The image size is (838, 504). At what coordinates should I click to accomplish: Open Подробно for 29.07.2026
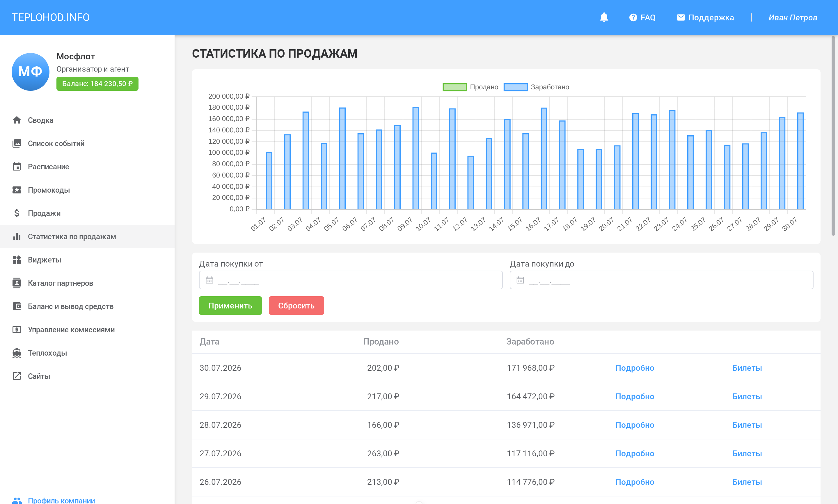pos(635,396)
